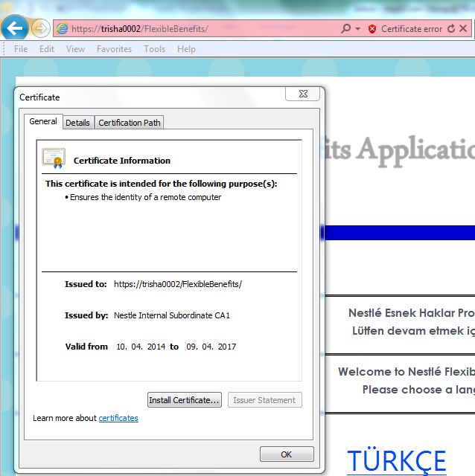Open the Help menu
This screenshot has height=476, width=475.
[x=186, y=49]
